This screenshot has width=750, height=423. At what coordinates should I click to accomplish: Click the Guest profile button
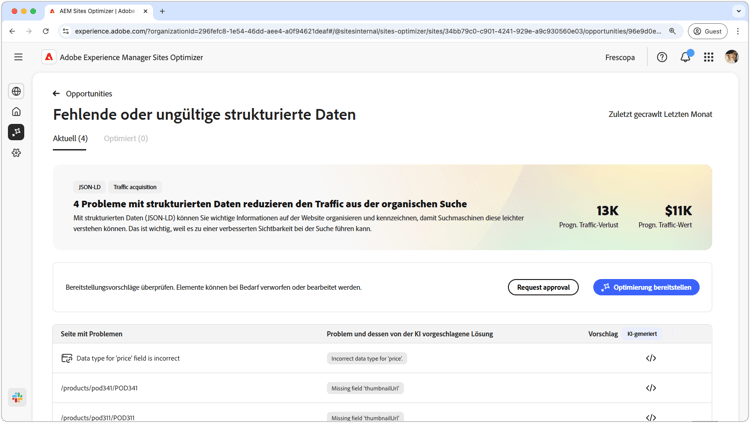point(707,31)
